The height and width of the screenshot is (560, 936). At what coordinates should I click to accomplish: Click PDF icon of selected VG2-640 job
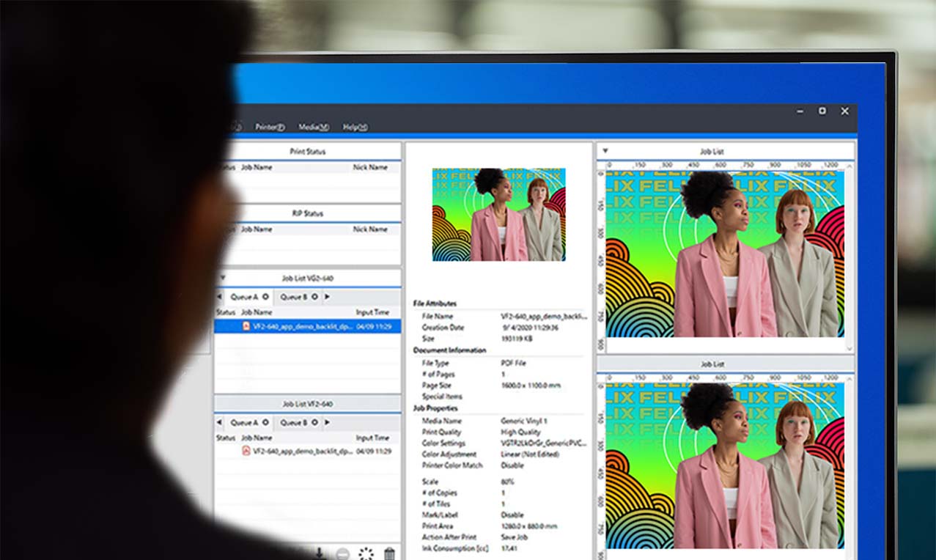click(x=246, y=327)
